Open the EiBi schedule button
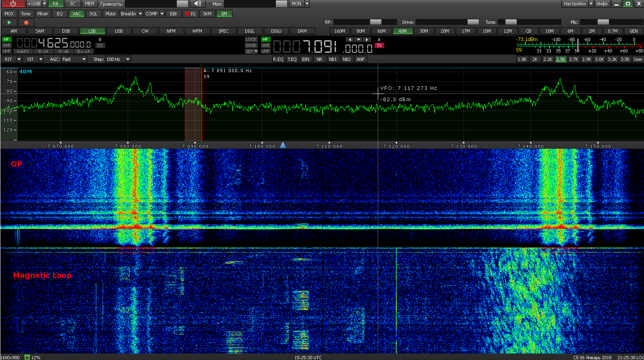644x360 pixels. click(x=173, y=14)
